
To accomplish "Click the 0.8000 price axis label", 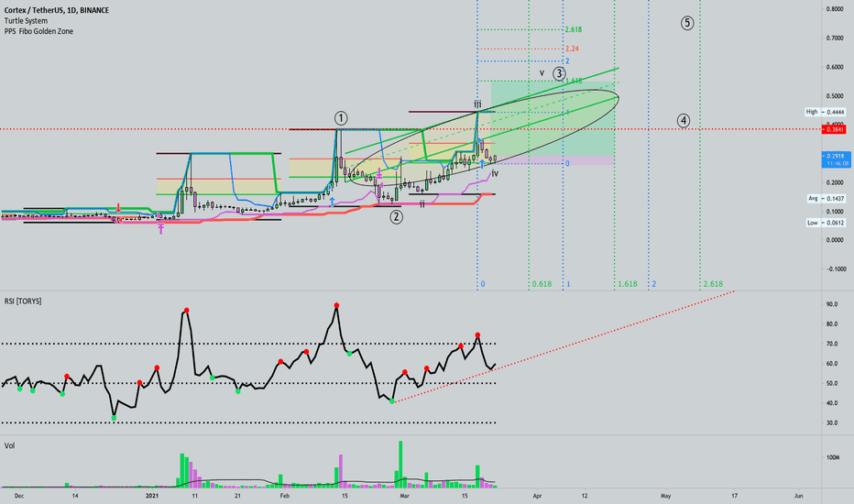I will (835, 9).
